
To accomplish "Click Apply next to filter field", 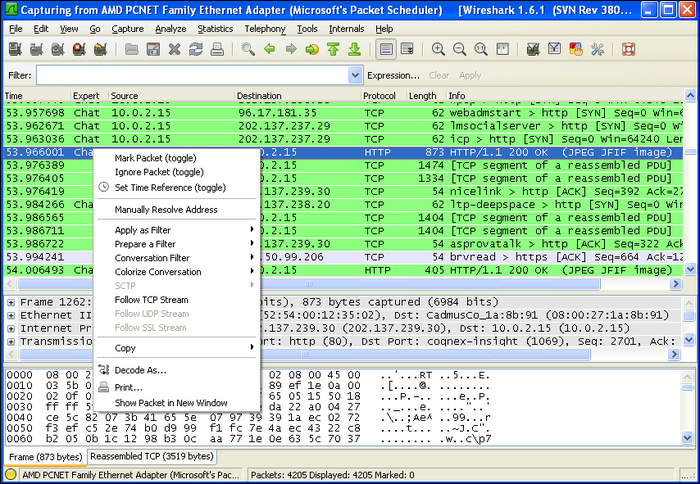I will pos(470,75).
